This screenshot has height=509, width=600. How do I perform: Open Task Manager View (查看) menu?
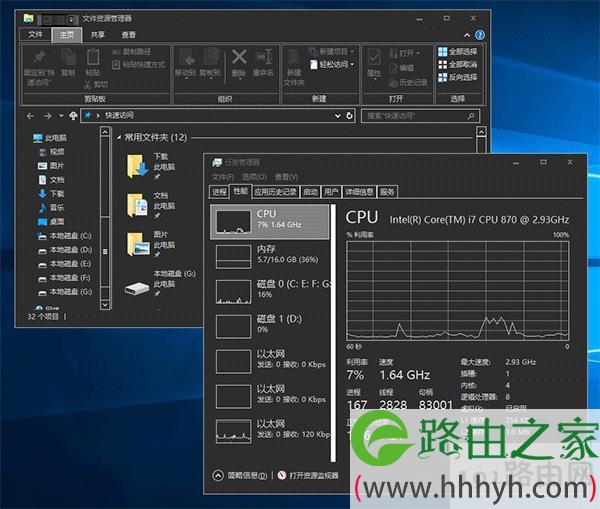click(x=286, y=177)
